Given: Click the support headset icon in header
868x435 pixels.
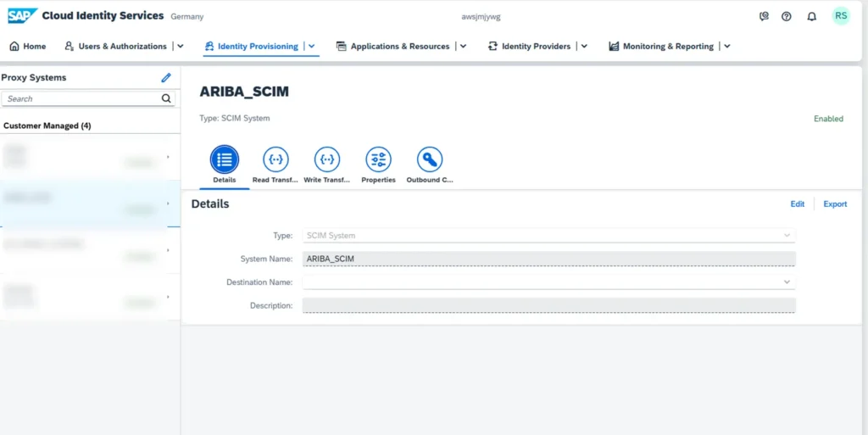Looking at the screenshot, I should coord(764,16).
